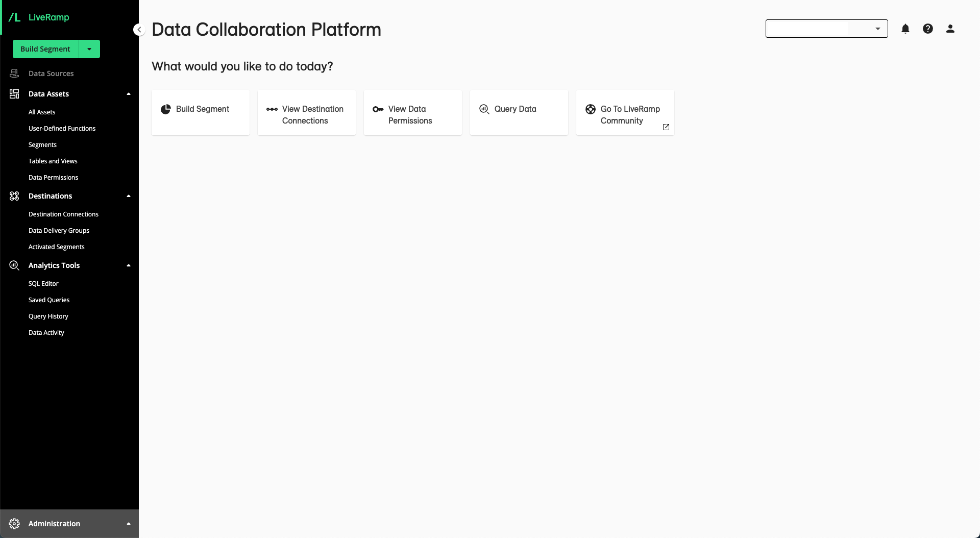The height and width of the screenshot is (538, 980).
Task: Click the LiveRamp logo icon
Action: tap(15, 17)
